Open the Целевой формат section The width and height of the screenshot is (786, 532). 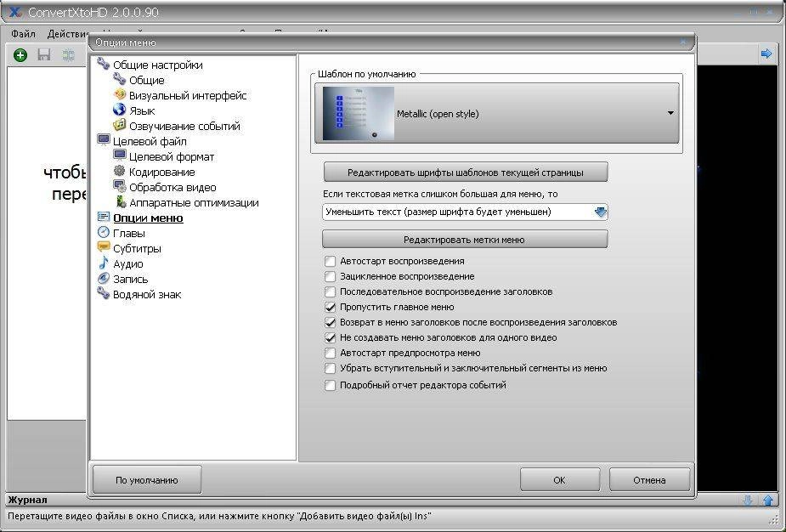pos(172,157)
